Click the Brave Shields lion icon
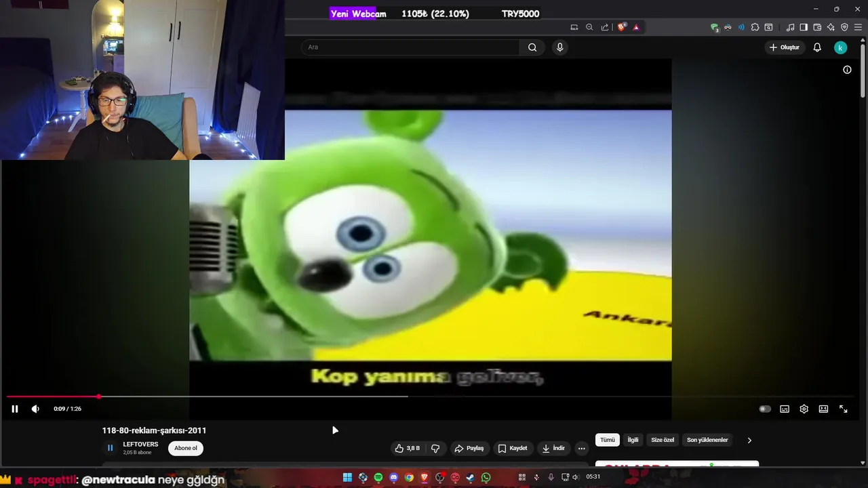The width and height of the screenshot is (868, 488). (621, 27)
